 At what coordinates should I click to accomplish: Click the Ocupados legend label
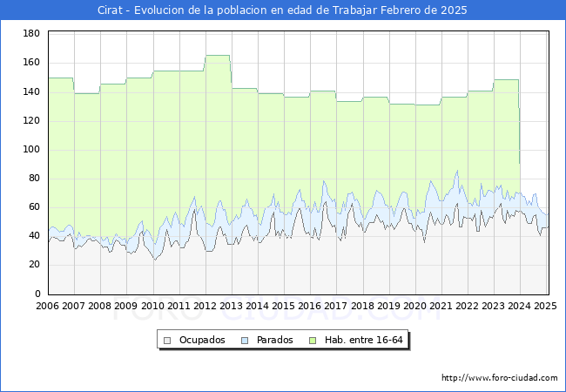pos(202,340)
